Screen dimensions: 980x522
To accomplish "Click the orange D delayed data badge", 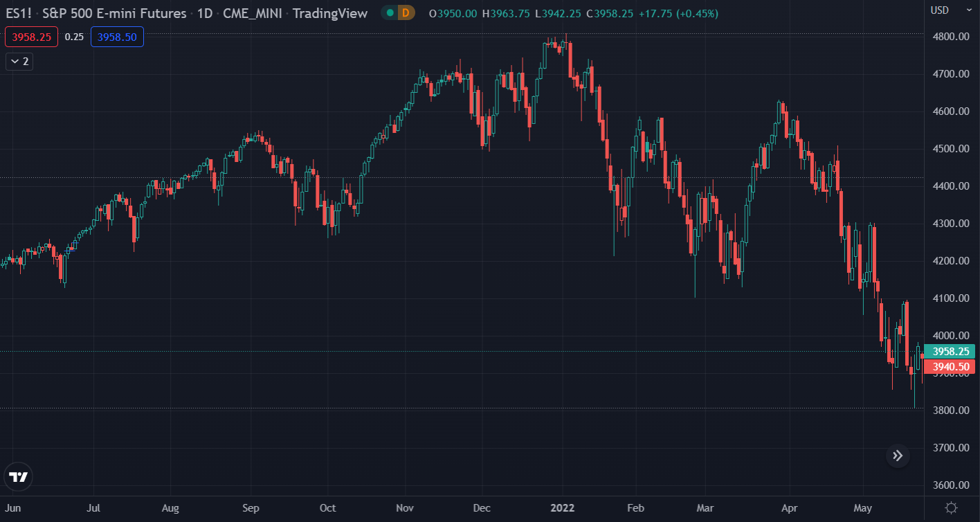I will [x=406, y=12].
